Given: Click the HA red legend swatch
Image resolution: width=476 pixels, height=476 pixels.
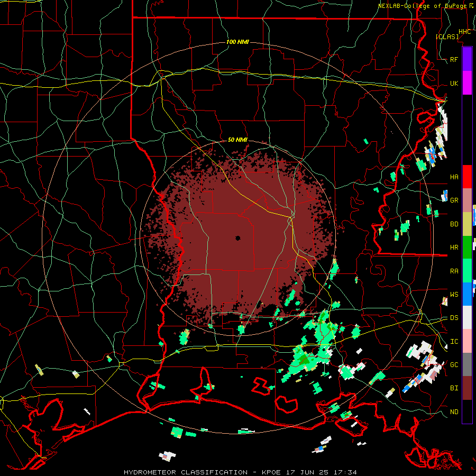Looking at the screenshot, I should coord(467,177).
